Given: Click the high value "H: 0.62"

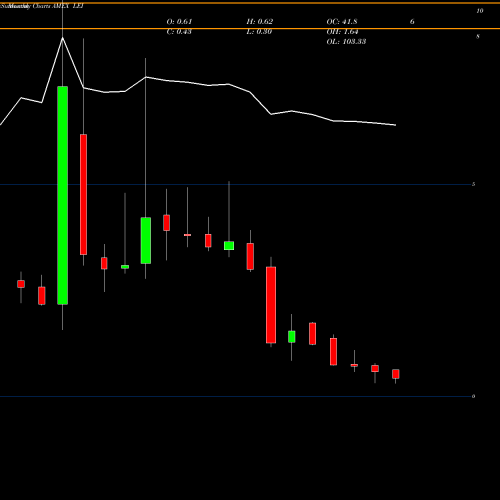Looking at the screenshot, I should pyautogui.click(x=260, y=22).
